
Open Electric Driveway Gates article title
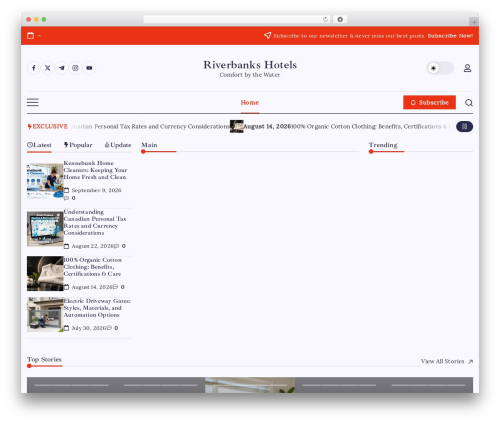click(x=97, y=308)
